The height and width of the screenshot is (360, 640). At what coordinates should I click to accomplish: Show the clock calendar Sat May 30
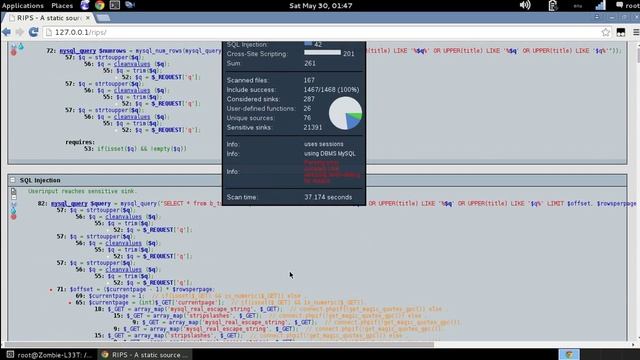pos(320,5)
